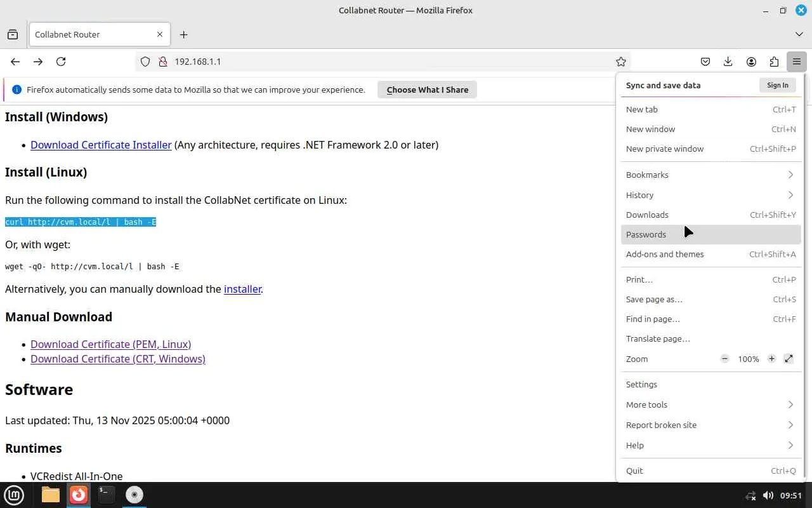Open the Linux Mint start menu
Screen dimensions: 812x508
(14, 495)
